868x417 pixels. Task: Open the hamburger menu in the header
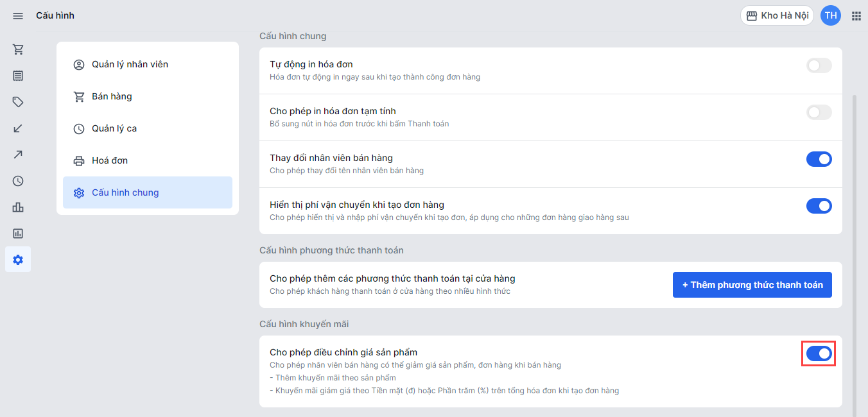click(18, 15)
